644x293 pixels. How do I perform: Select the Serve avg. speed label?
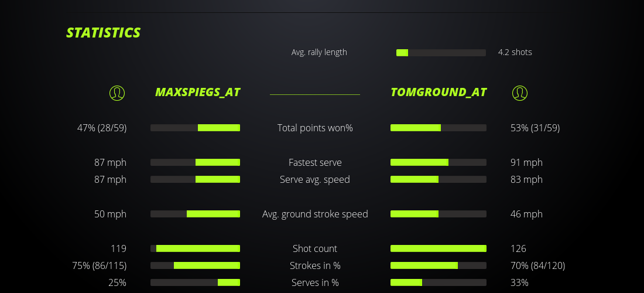click(315, 179)
